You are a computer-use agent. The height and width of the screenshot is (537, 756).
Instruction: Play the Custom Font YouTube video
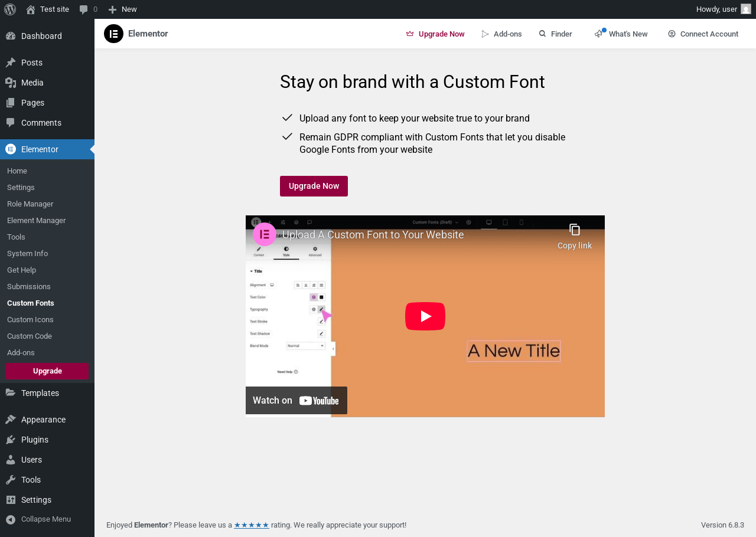click(x=425, y=316)
